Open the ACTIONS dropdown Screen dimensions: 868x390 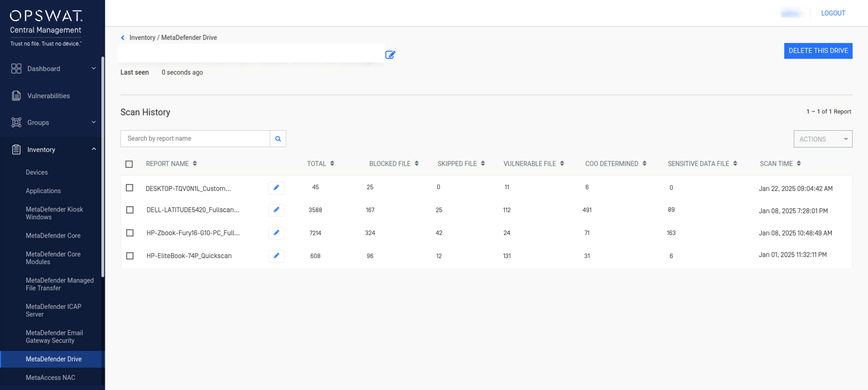point(823,139)
